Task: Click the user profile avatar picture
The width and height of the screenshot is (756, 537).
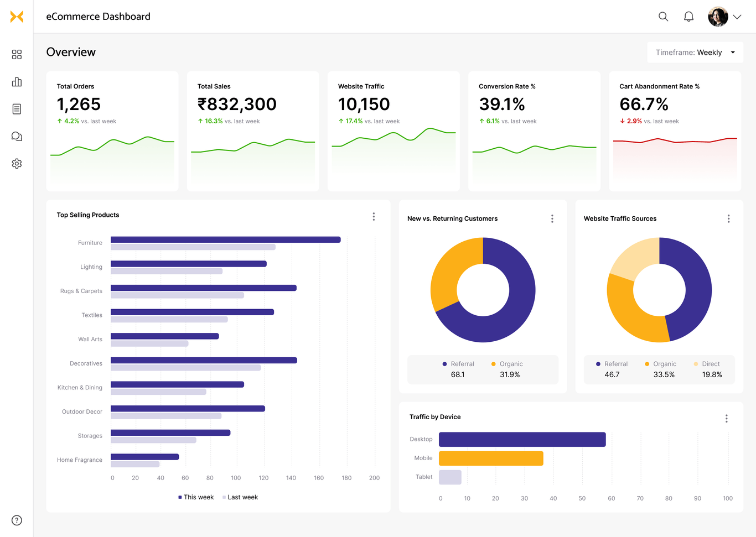Action: click(718, 17)
